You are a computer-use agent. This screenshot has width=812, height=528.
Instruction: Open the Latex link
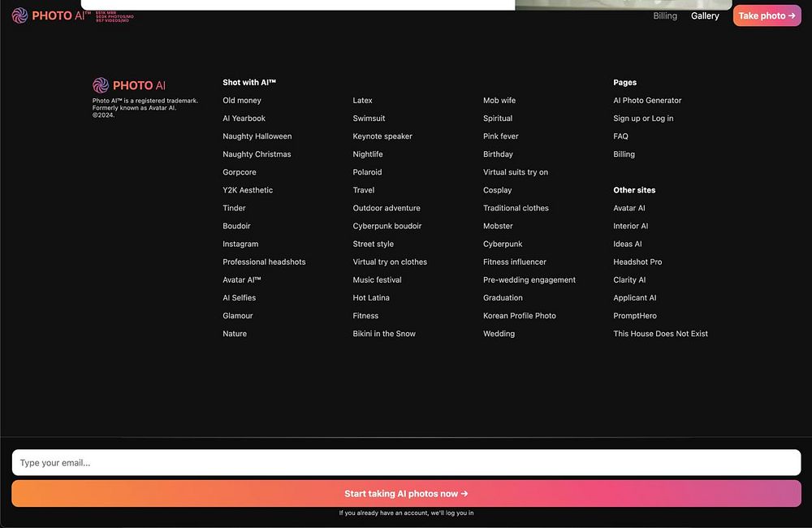pos(362,101)
